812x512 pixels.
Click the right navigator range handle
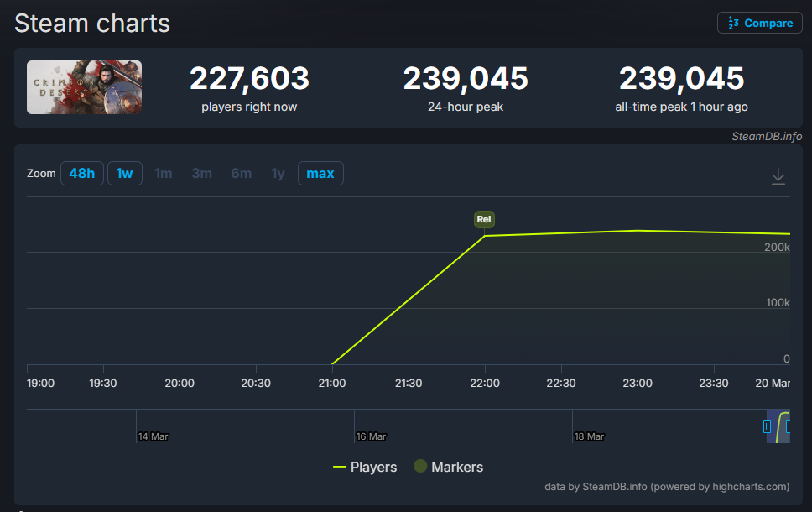pyautogui.click(x=789, y=426)
